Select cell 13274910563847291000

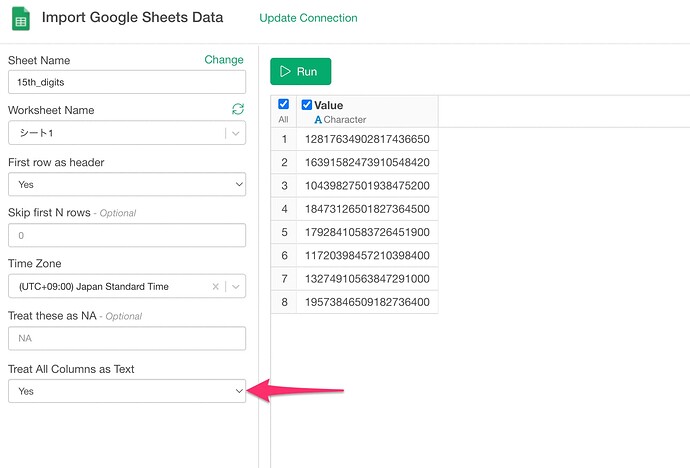(367, 279)
